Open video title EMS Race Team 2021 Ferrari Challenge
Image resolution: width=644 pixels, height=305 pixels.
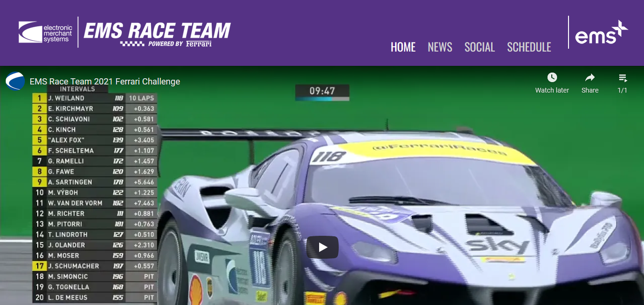pyautogui.click(x=105, y=82)
